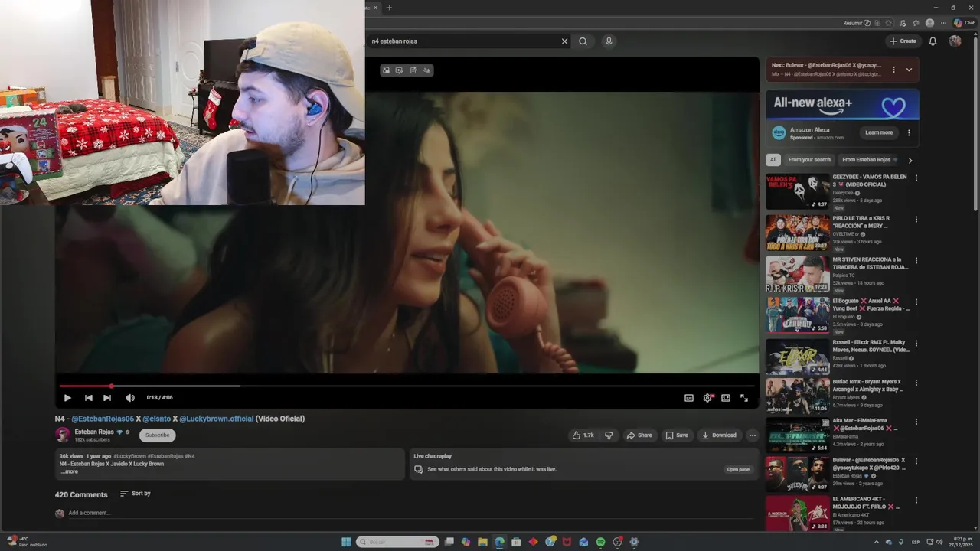Expand the description with '...more'
Image resolution: width=980 pixels, height=551 pixels.
pyautogui.click(x=69, y=471)
